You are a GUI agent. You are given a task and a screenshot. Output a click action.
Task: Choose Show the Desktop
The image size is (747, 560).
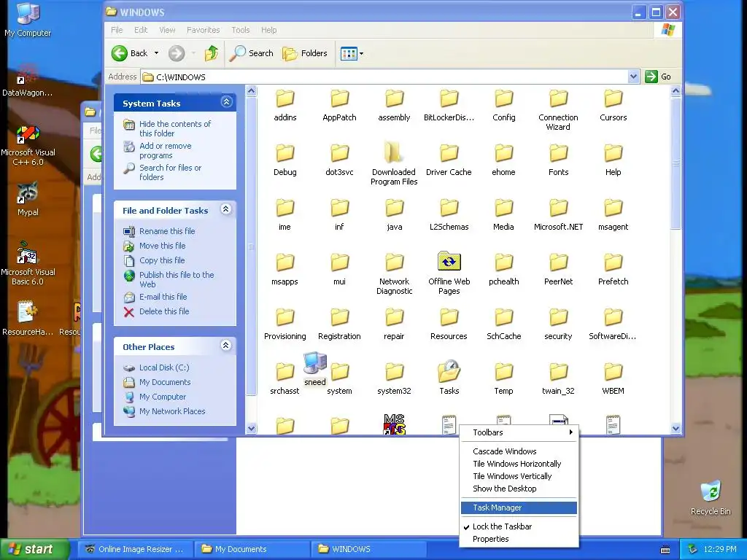click(519, 489)
